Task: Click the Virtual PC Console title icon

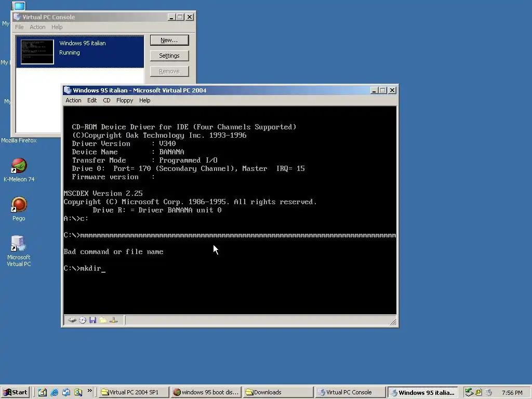Action: click(17, 17)
